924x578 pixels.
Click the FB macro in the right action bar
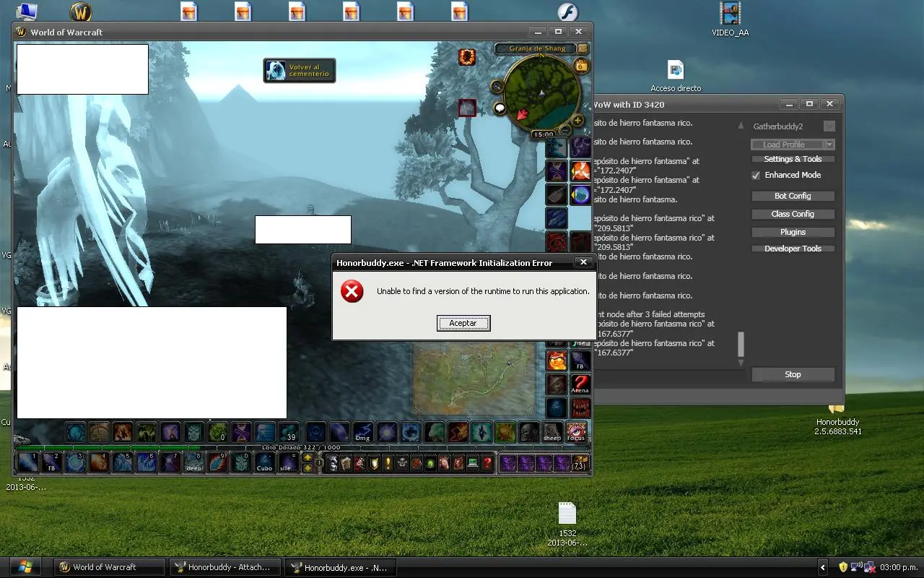point(580,360)
